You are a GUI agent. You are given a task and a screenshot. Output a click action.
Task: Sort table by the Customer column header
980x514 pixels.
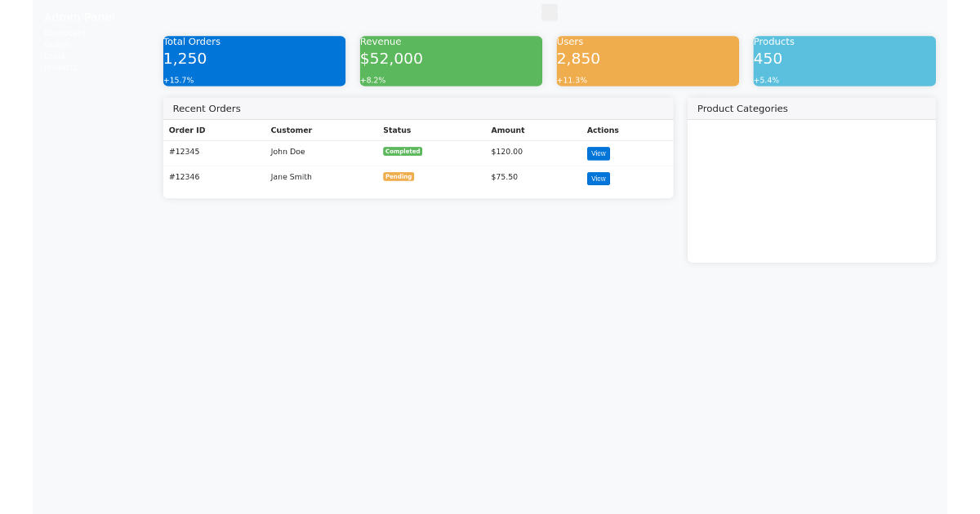click(x=292, y=131)
